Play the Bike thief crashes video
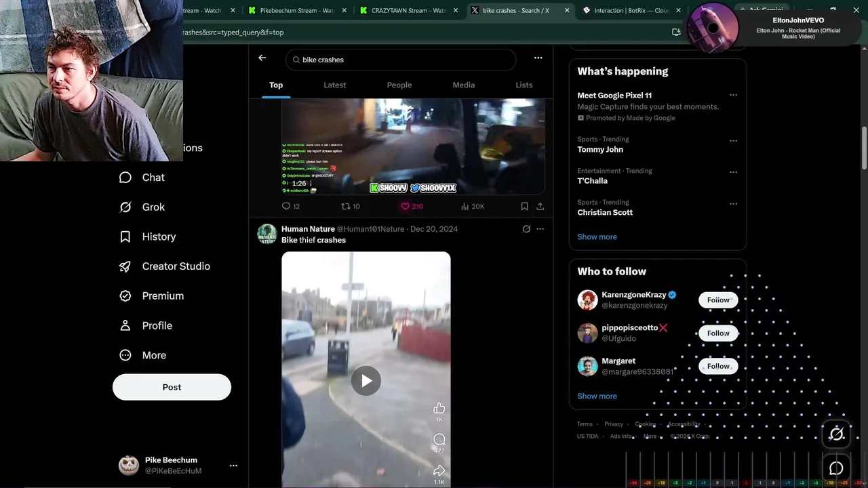868x488 pixels. 366,381
